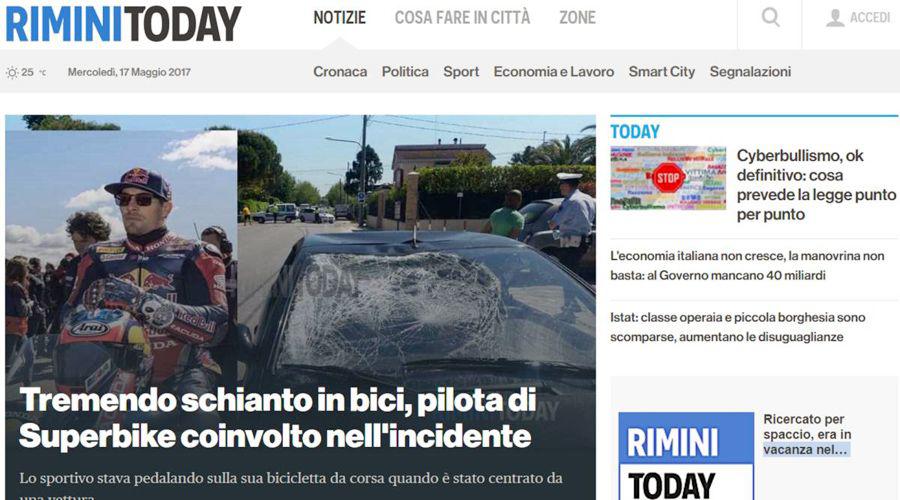Open the Cyberbullismo STOP article thumbnail

pos(668,178)
